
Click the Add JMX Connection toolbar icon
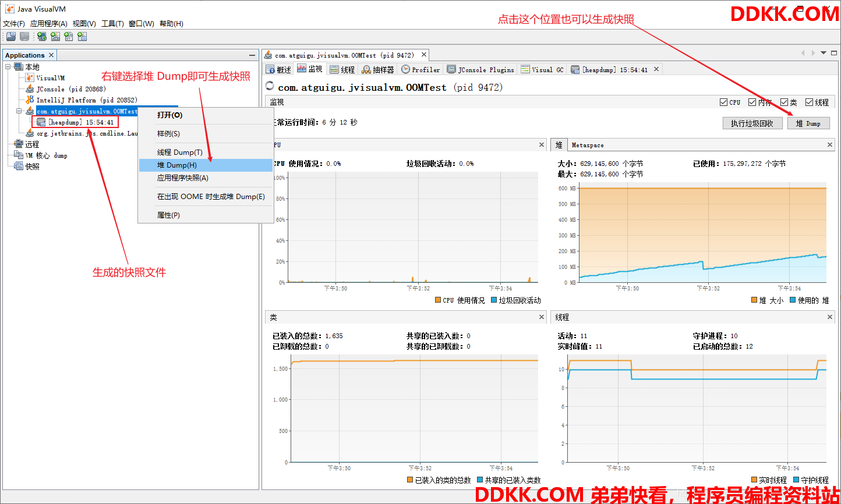point(55,37)
